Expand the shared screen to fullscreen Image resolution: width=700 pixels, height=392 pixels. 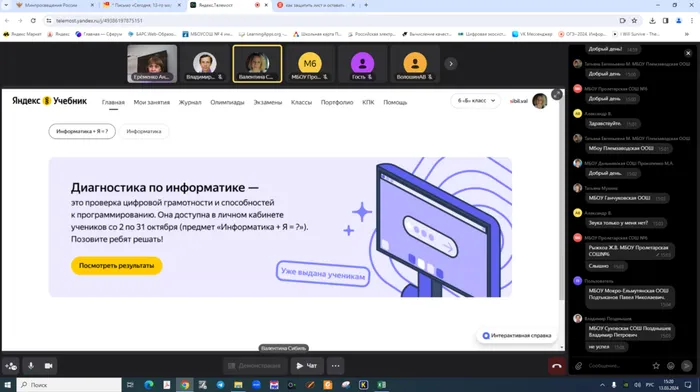[x=557, y=94]
